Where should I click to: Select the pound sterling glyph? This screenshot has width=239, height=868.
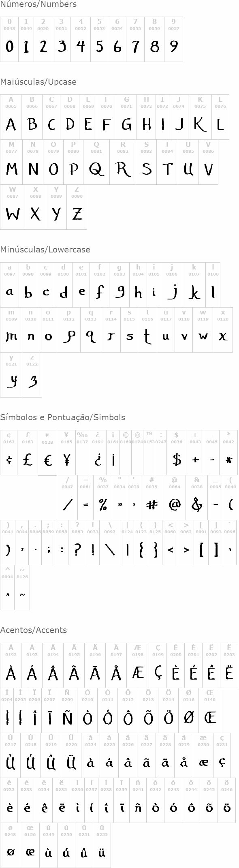coord(28,460)
